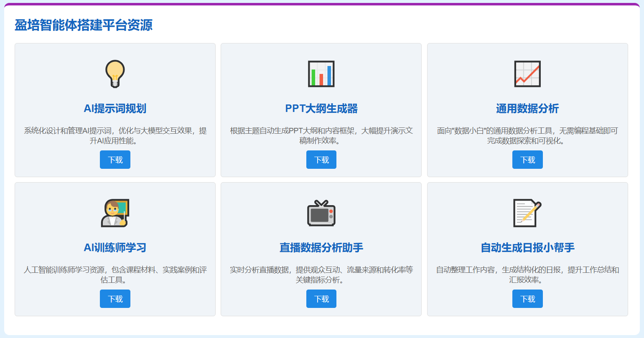644x338 pixels.
Task: Click 下载 for 自动生成日报小帮手
Action: tap(527, 299)
